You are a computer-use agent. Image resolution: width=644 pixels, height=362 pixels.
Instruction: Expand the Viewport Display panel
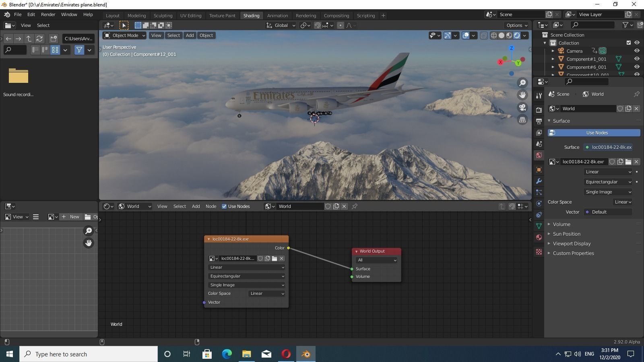pyautogui.click(x=572, y=243)
